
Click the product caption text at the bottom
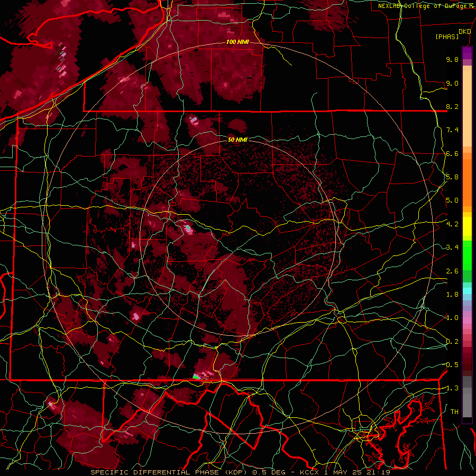[240, 472]
